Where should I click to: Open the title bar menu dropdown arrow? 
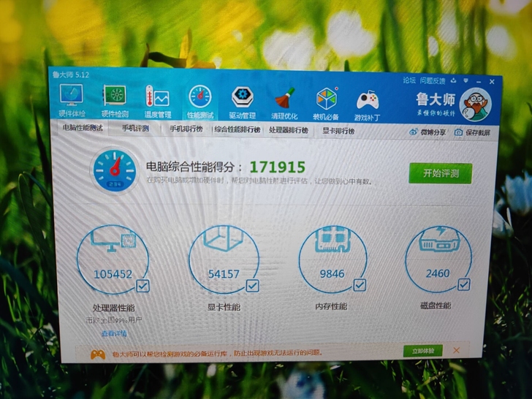465,81
